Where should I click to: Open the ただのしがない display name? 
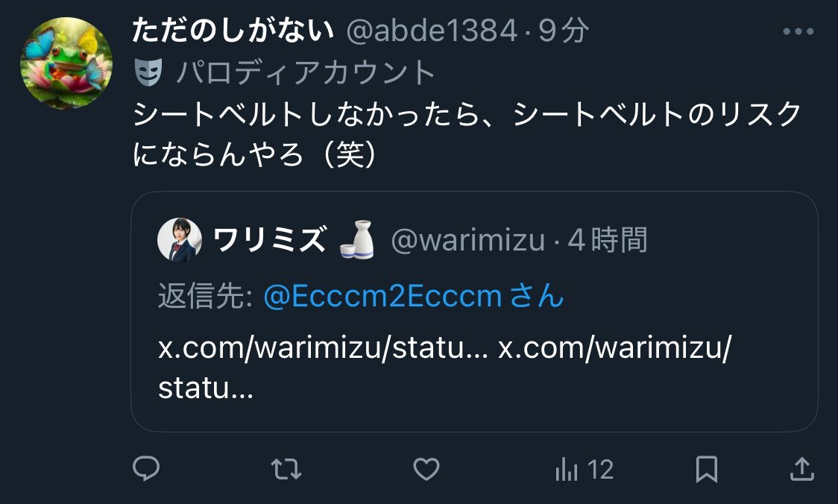point(233,30)
